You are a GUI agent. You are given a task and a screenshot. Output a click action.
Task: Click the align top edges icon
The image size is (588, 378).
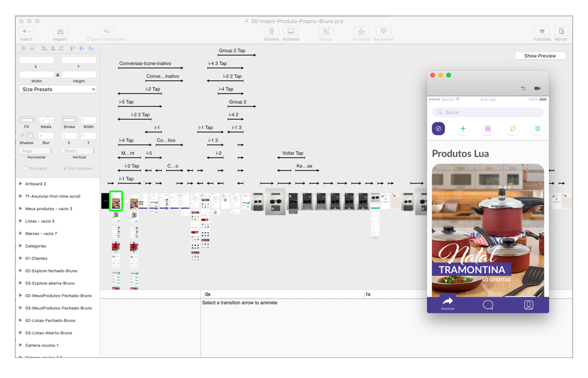[72, 48]
